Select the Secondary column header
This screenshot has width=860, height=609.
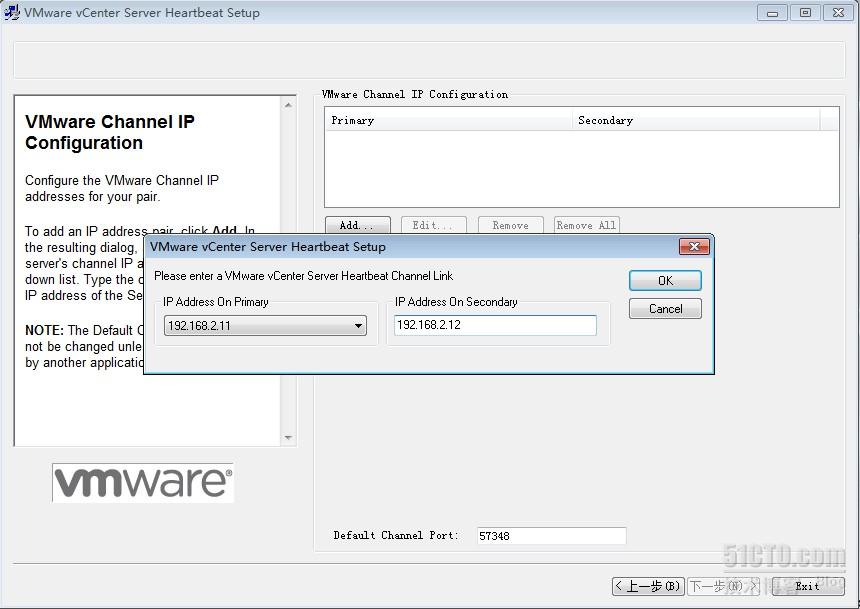click(x=696, y=120)
